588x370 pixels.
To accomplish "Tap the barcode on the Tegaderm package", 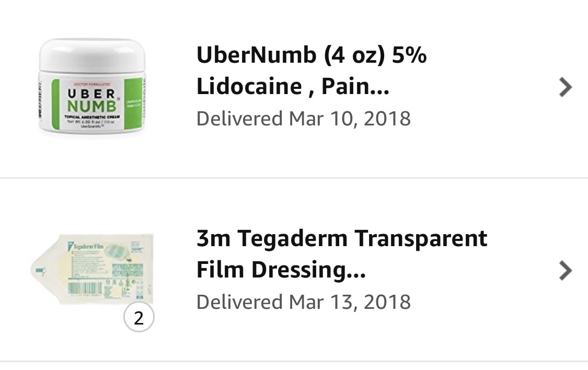I will click(85, 288).
